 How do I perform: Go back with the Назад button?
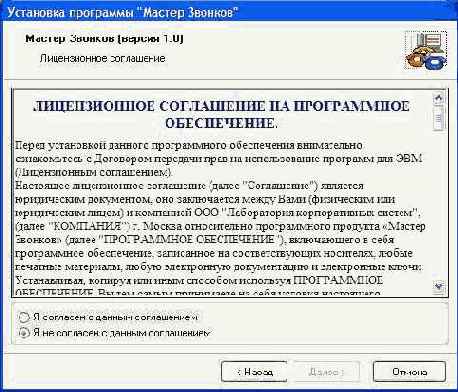254,371
